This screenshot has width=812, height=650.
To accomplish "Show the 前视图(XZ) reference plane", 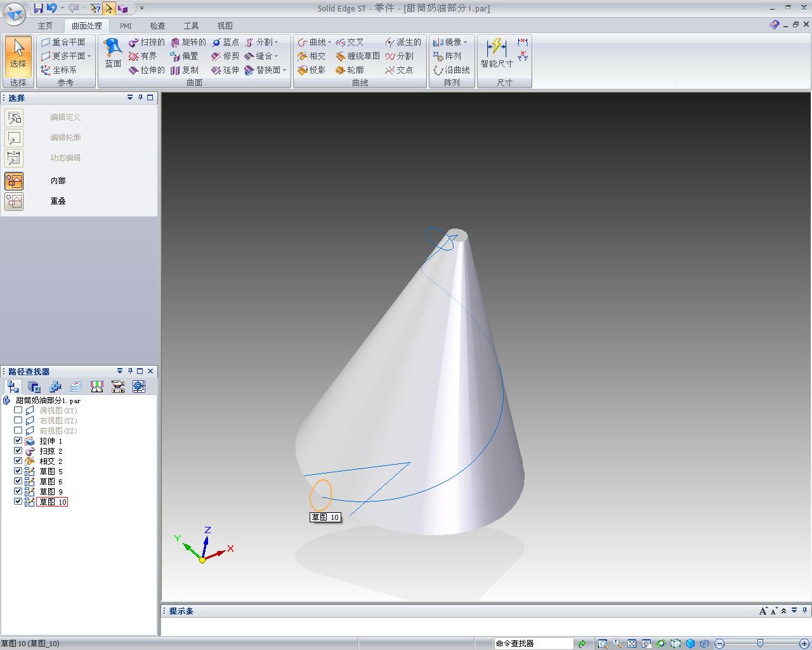I will 18,430.
